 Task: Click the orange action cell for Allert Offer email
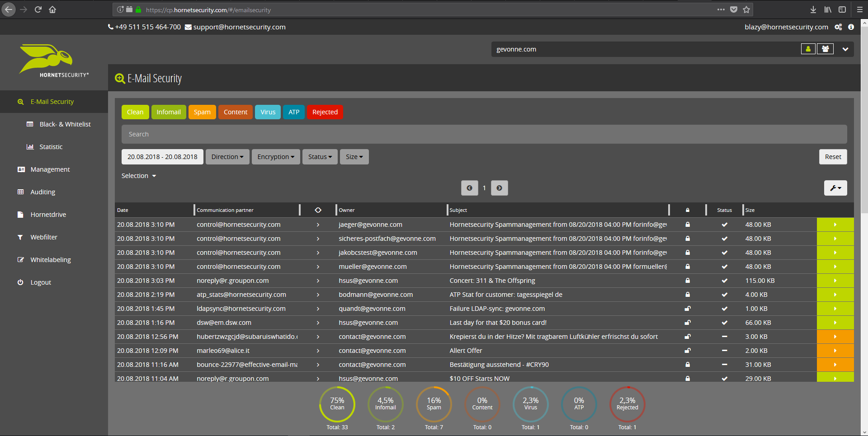point(835,351)
